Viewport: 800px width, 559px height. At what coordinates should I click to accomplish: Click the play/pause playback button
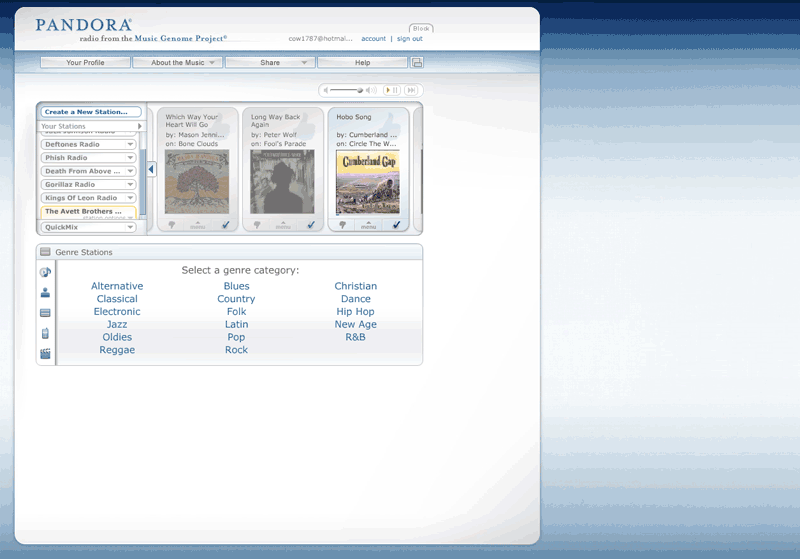pyautogui.click(x=392, y=90)
